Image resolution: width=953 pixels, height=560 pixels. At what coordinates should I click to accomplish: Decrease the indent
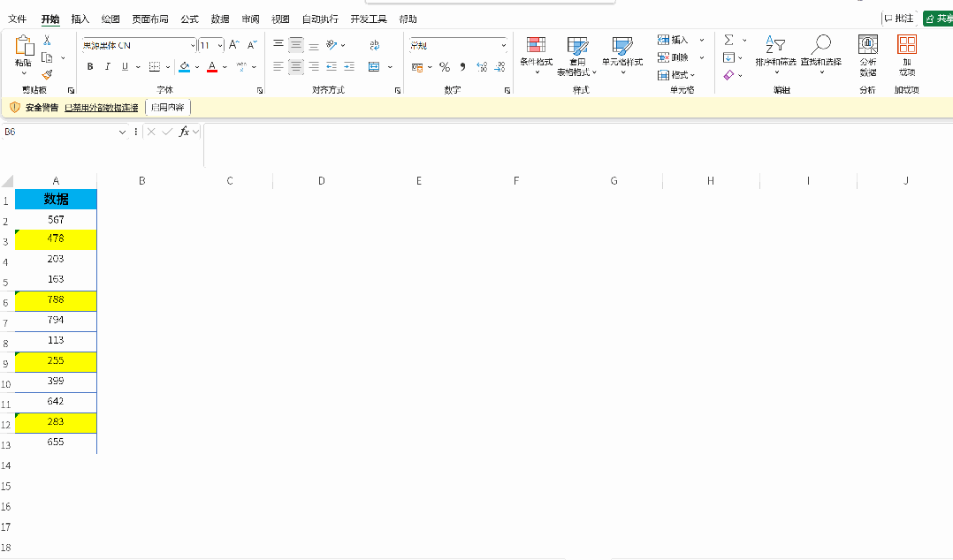332,66
